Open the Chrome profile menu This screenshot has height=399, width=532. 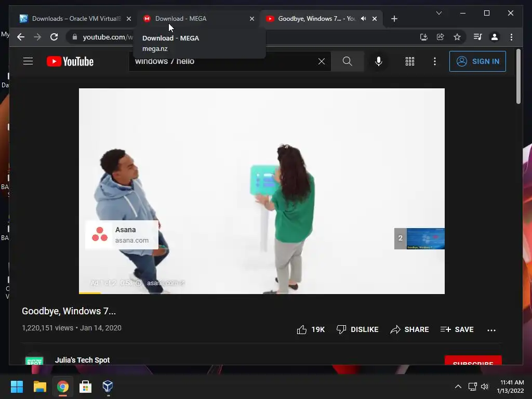pyautogui.click(x=495, y=37)
